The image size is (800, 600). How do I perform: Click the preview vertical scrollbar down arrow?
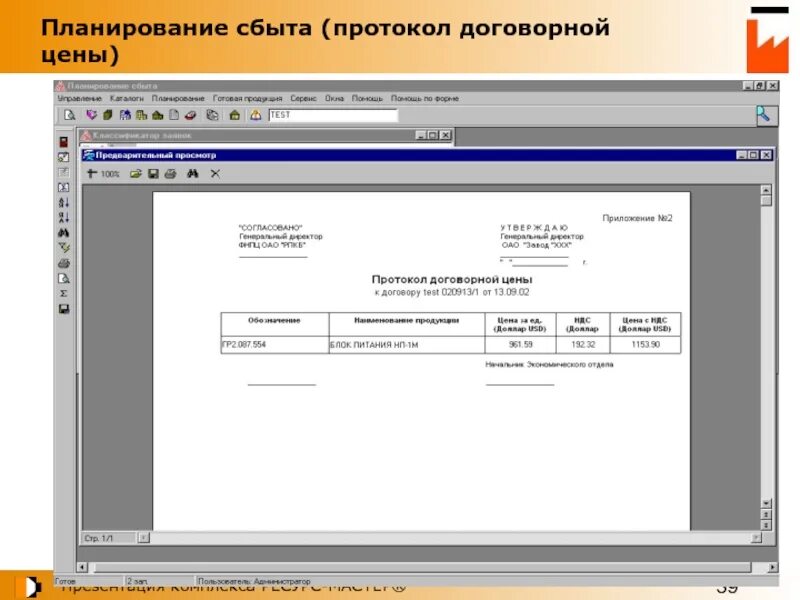[x=766, y=504]
